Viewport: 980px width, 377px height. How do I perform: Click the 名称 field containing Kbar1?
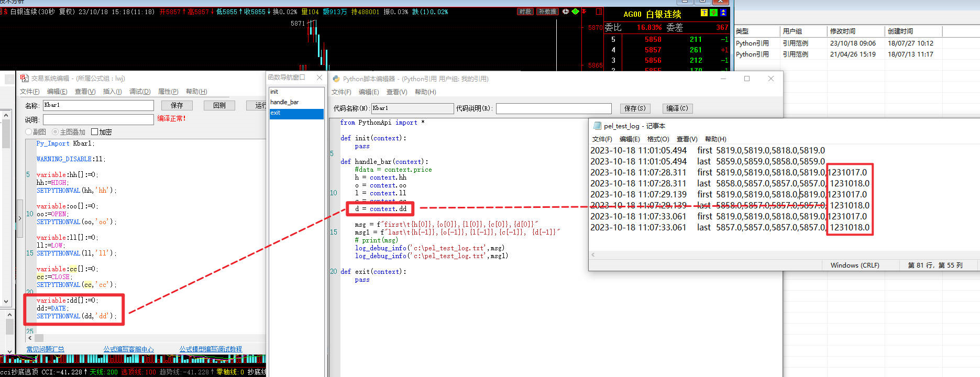[98, 105]
